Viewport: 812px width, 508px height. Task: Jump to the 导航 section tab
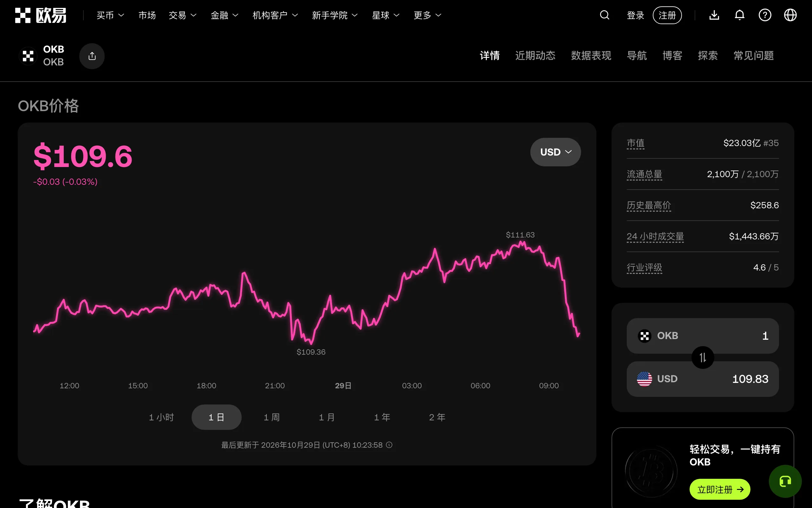click(637, 56)
